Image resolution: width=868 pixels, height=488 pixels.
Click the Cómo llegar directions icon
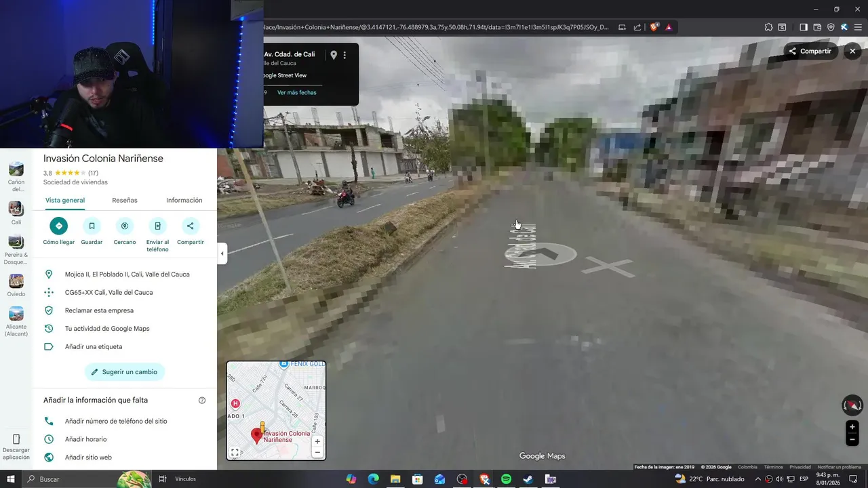pyautogui.click(x=59, y=226)
